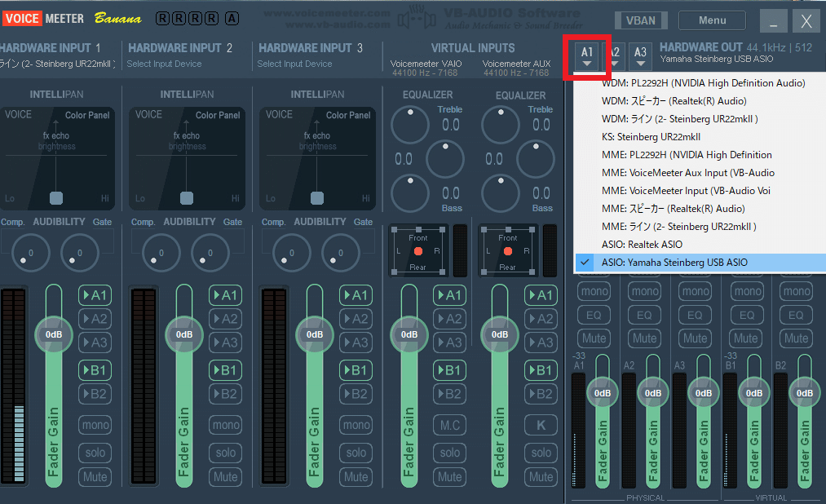826x504 pixels.
Task: Click the red Front/Rear pan dot on VAIO
Action: 418,251
